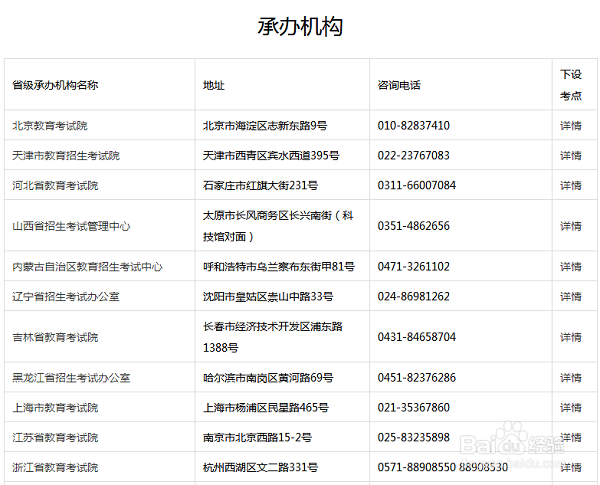Click address 哈尔滨市南岗区黄河路69号
Image resolution: width=600 pixels, height=485 pixels.
pyautogui.click(x=268, y=377)
